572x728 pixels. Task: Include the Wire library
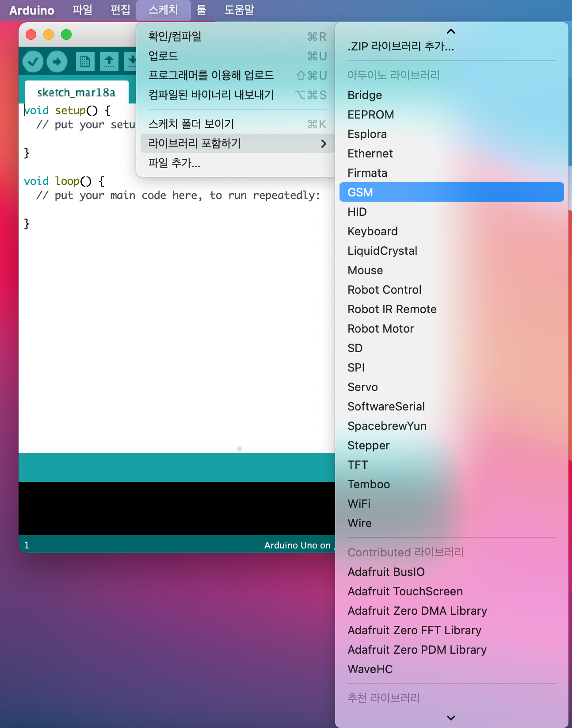coord(451,523)
